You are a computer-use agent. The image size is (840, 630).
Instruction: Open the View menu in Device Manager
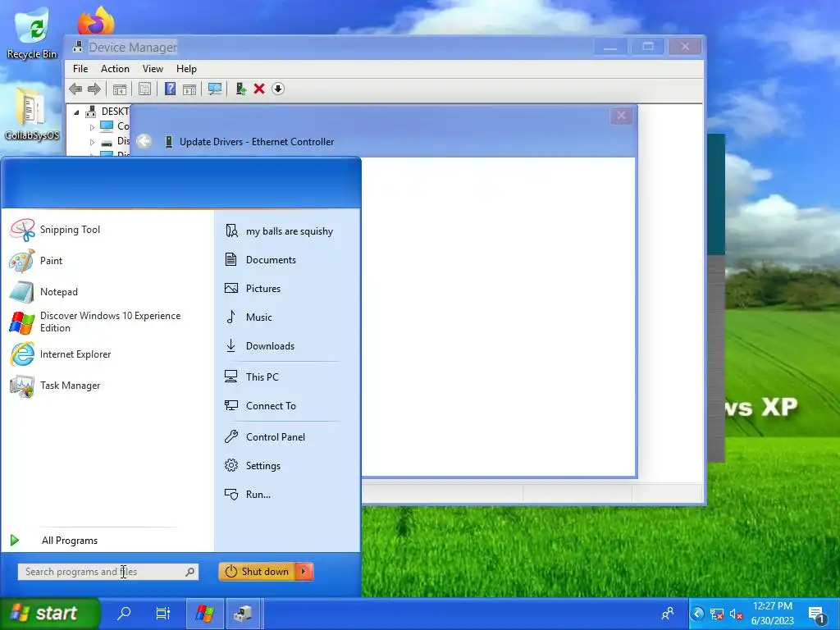pos(153,69)
